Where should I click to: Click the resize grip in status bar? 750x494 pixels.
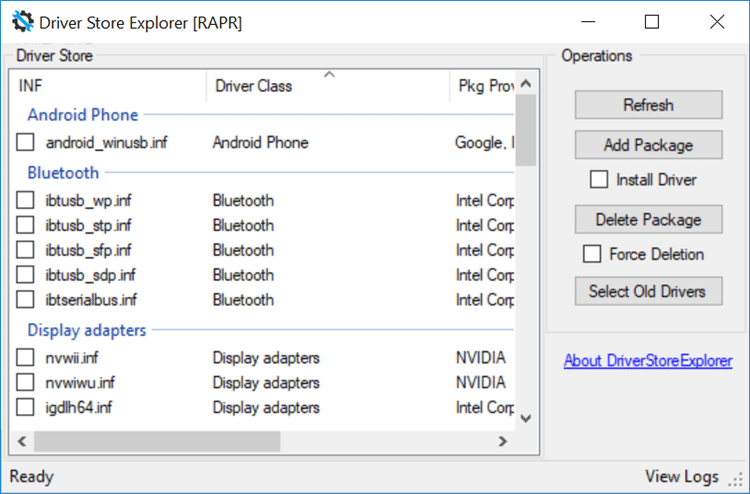pyautogui.click(x=737, y=480)
